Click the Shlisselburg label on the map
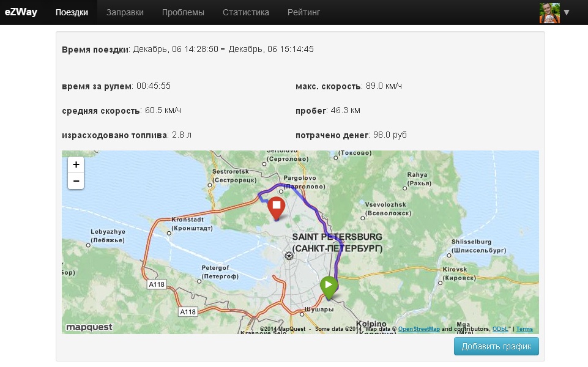 click(478, 246)
